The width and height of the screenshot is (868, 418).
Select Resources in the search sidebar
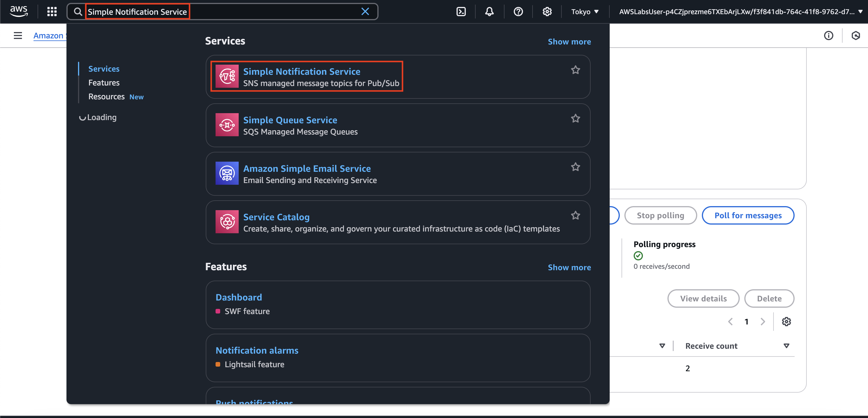click(107, 97)
